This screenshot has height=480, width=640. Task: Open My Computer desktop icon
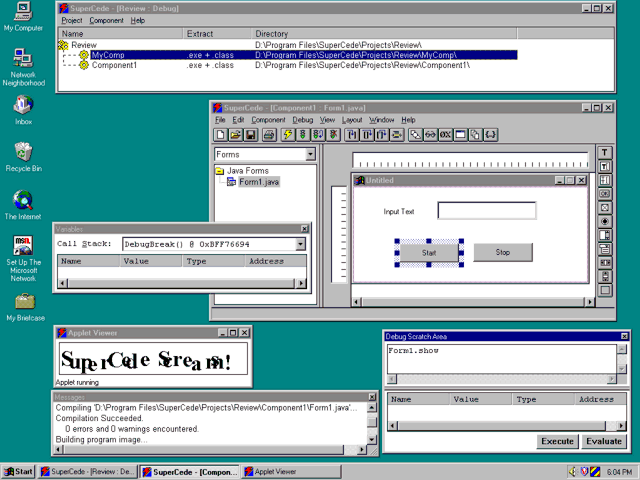(x=23, y=17)
